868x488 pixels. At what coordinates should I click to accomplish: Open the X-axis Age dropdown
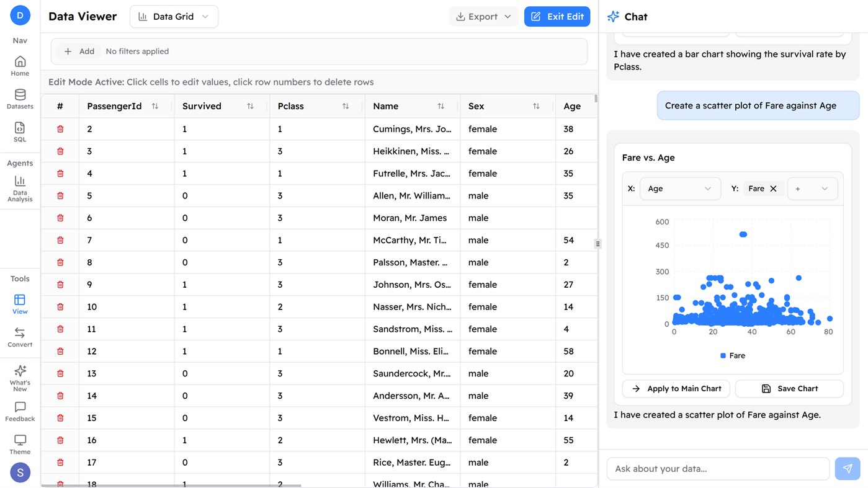(x=680, y=189)
